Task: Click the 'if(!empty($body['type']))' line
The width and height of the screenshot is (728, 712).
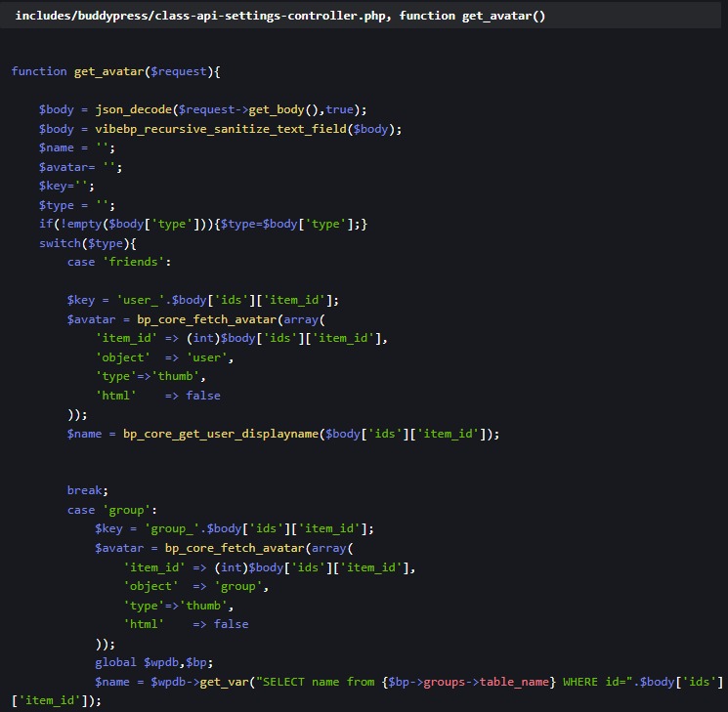Action: 203,224
